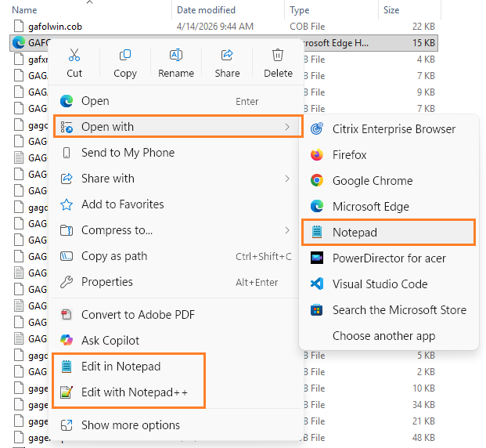Click the Properties wrench icon
The width and height of the screenshot is (486, 448).
click(67, 282)
